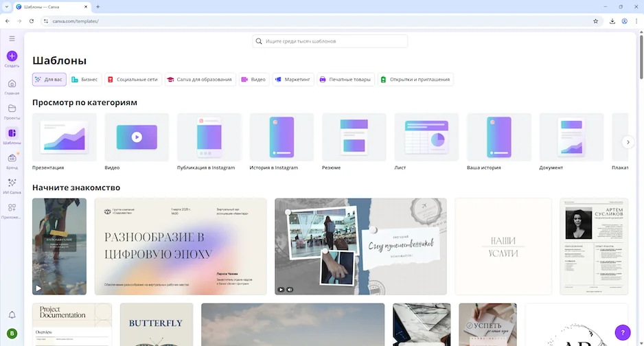Select the Социальные сети filter chip
The height and width of the screenshot is (346, 644).
click(x=133, y=79)
